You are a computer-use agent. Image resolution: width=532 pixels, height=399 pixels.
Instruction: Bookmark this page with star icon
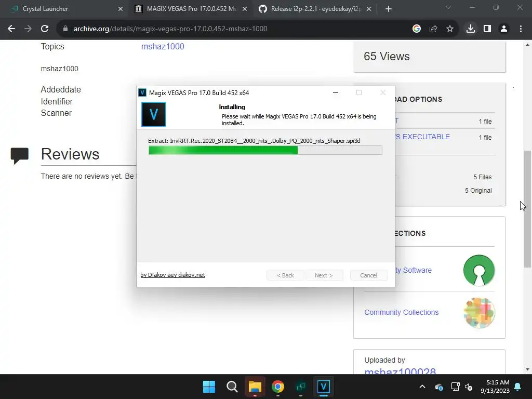point(450,29)
